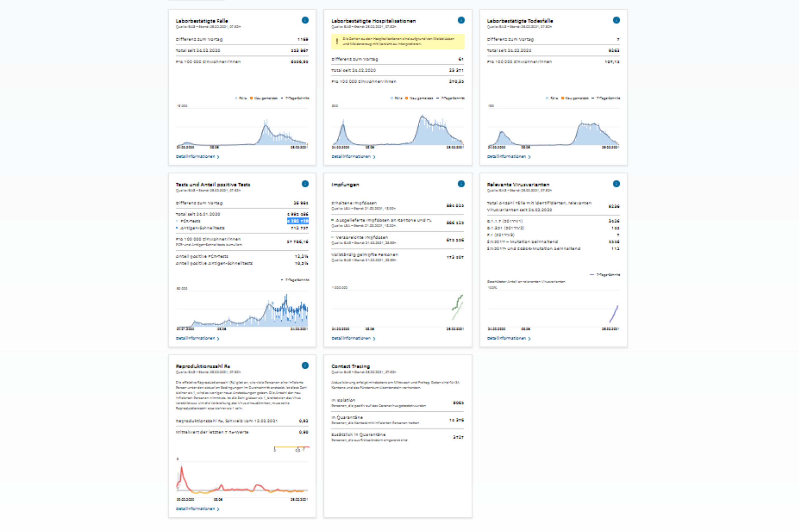Click info icon on Laborbestätigte Hospitalisationen card
Image resolution: width=799 pixels, height=532 pixels.
[461, 20]
